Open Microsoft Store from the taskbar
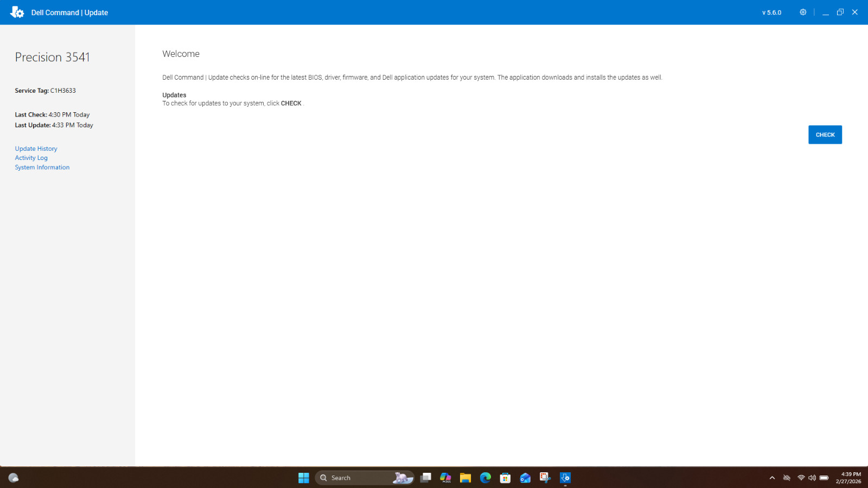868x488 pixels. pyautogui.click(x=505, y=478)
